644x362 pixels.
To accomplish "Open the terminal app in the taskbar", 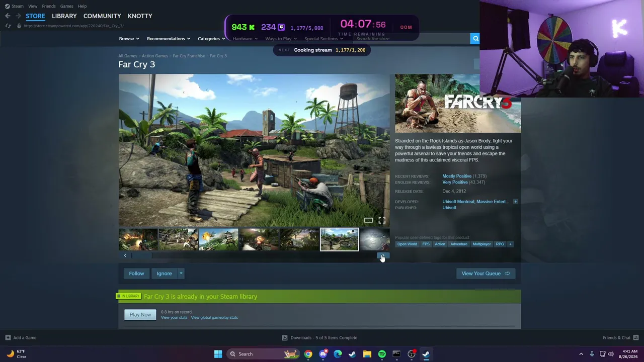I will [x=396, y=354].
